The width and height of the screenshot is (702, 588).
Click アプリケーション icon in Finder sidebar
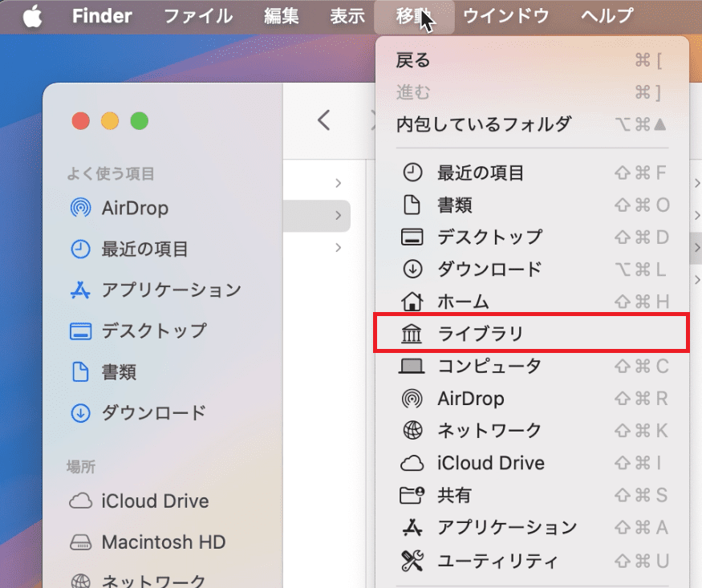click(x=80, y=290)
